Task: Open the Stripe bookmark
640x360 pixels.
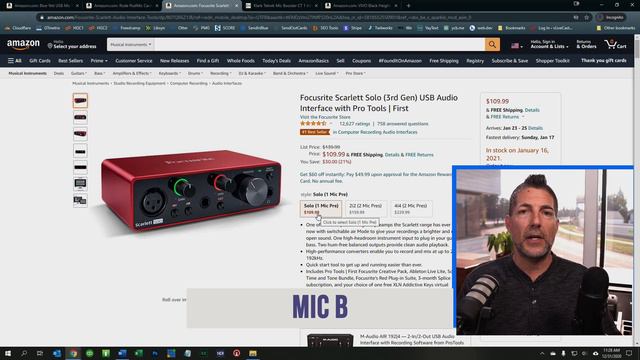Action: (353, 28)
